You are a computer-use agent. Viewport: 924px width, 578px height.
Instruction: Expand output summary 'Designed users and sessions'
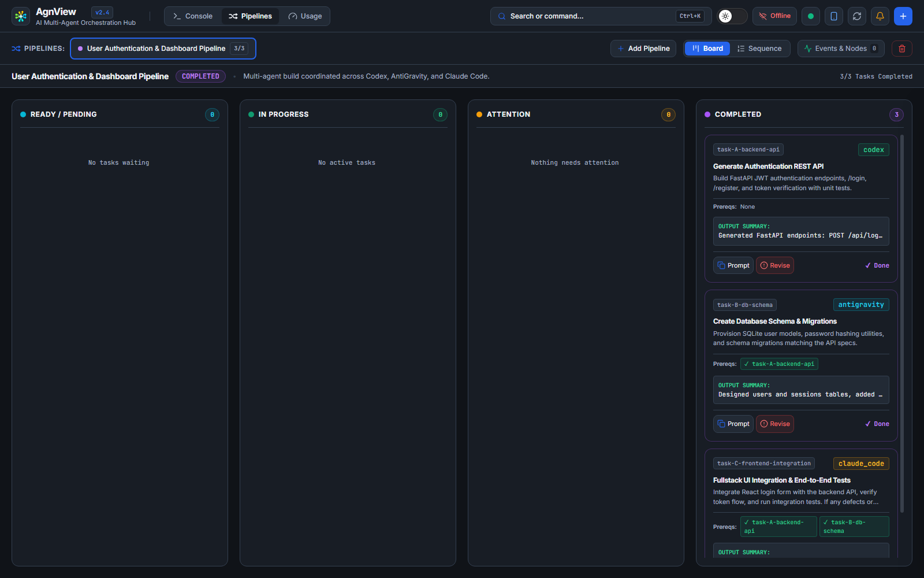(801, 390)
